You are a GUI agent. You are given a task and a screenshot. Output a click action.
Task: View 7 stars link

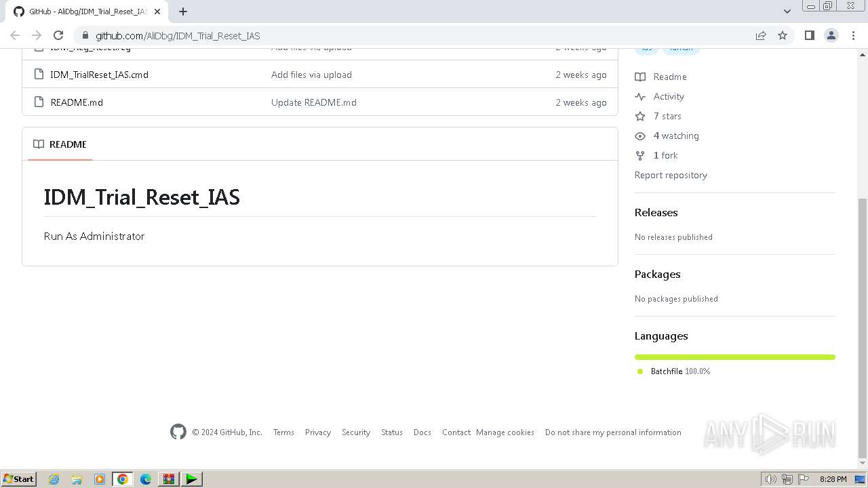(x=667, y=116)
